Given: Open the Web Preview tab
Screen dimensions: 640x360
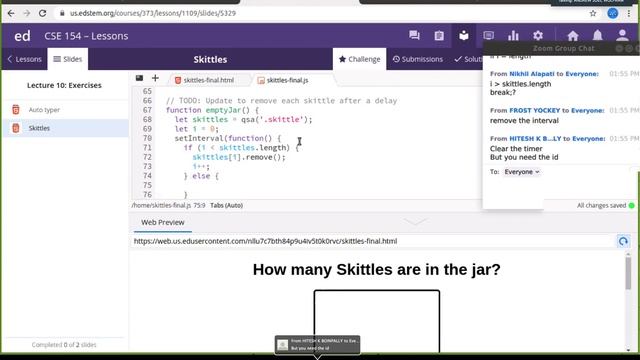Looking at the screenshot, I should 162,222.
